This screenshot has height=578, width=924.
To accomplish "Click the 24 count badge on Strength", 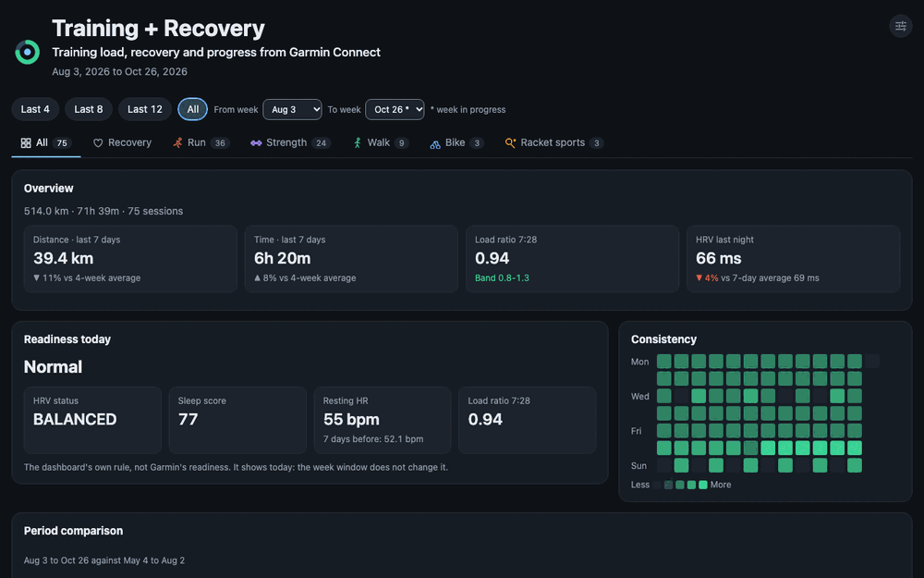I will coord(322,143).
